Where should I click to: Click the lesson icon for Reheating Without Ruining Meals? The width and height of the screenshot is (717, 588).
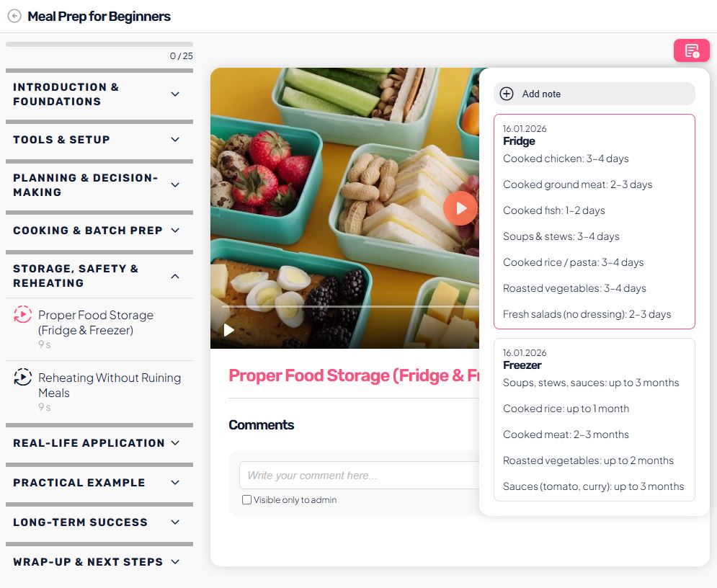pyautogui.click(x=22, y=378)
